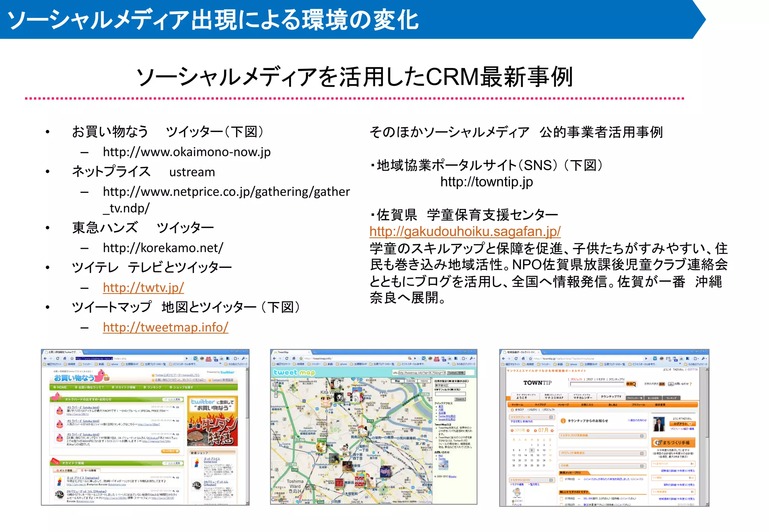Collapse マイスケジュール panel on TOWNTIP

[x=551, y=417]
